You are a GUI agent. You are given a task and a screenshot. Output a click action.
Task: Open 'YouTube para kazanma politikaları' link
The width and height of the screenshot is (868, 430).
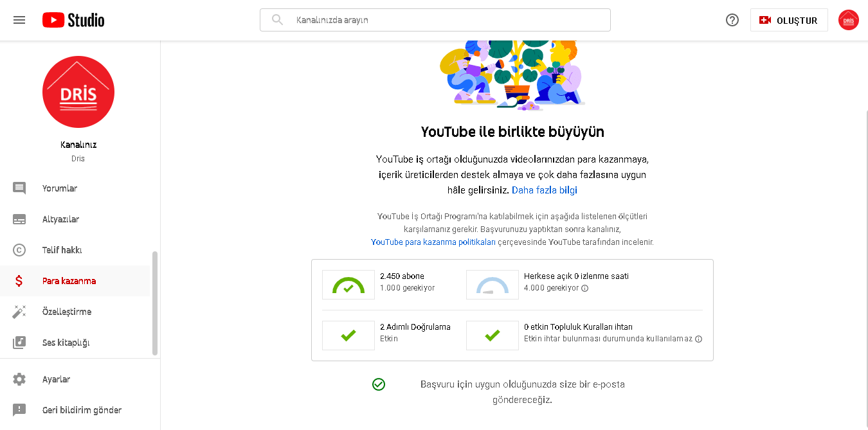tap(433, 242)
